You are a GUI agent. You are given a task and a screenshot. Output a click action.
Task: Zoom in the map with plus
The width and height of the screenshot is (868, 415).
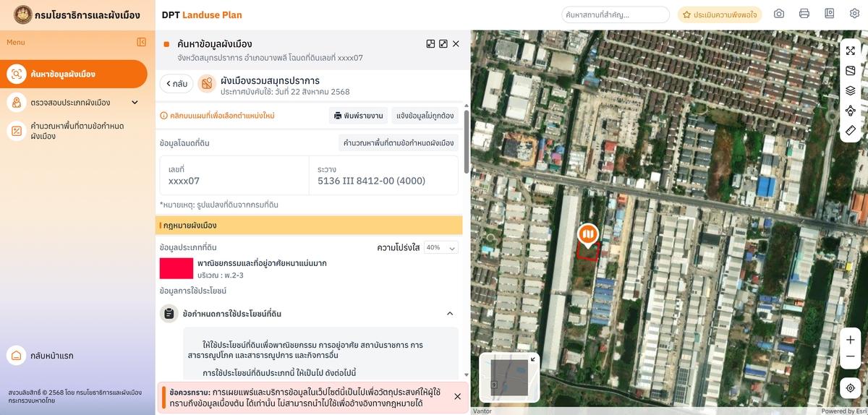pos(851,340)
